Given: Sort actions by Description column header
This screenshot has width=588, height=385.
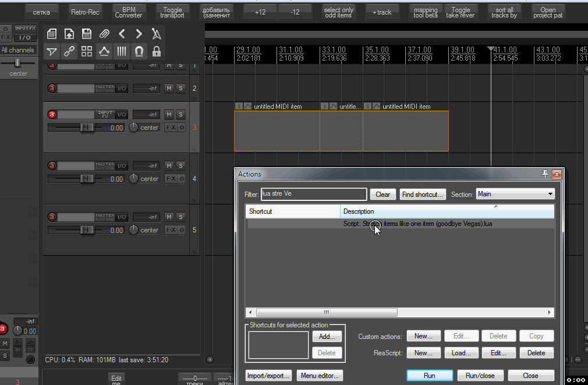Looking at the screenshot, I should point(447,211).
